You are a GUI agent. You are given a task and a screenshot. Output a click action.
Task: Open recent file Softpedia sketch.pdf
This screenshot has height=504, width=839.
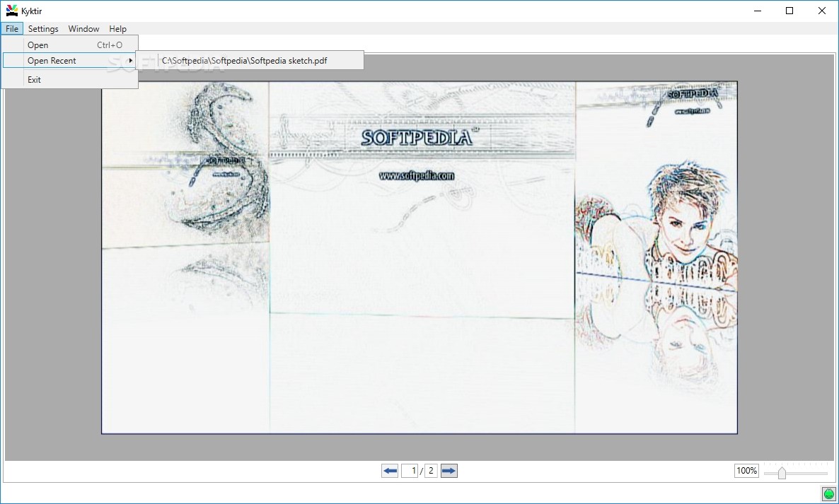pyautogui.click(x=250, y=60)
